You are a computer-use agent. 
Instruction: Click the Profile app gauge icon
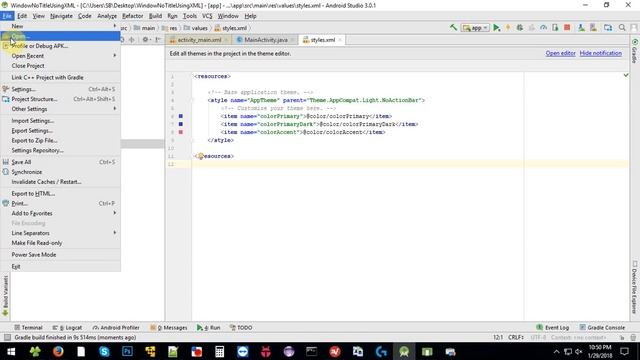click(543, 27)
